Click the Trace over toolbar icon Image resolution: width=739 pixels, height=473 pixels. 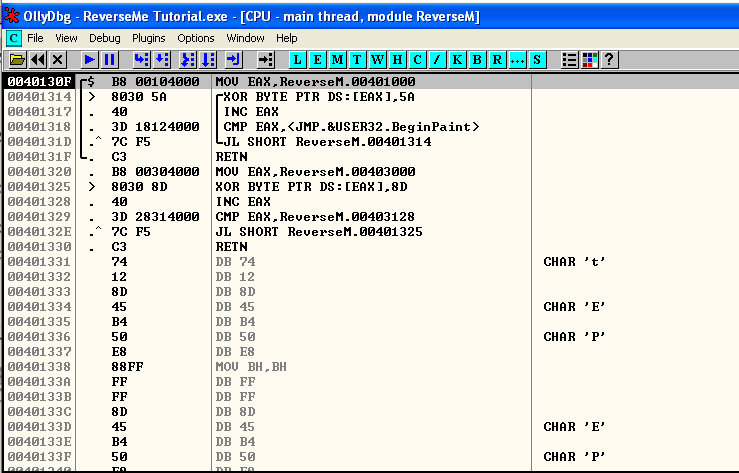[x=208, y=60]
